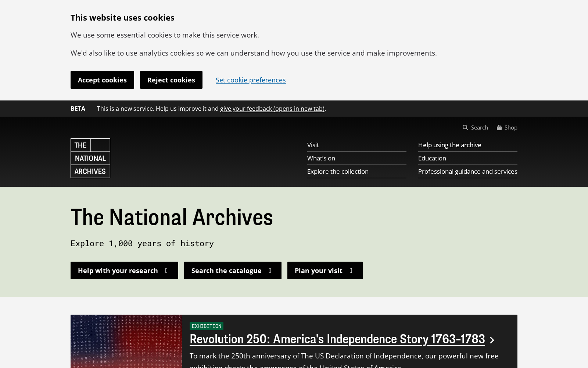Open Professional guidance and services menu item
588x368 pixels.
pos(468,171)
